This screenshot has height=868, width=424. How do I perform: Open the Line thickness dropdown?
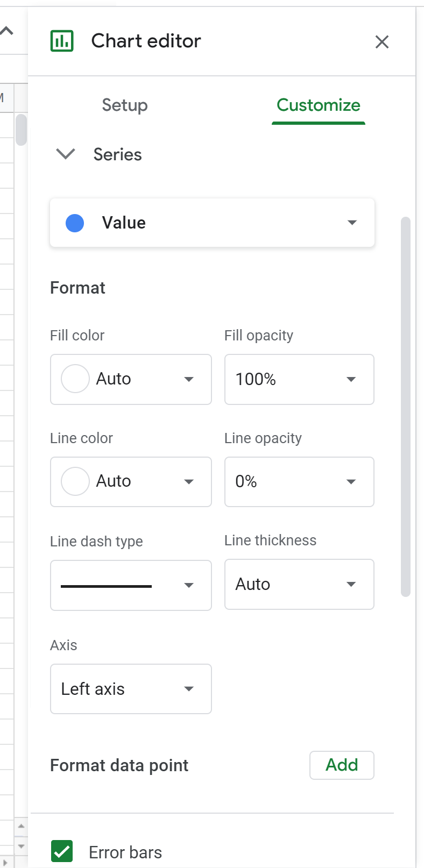point(299,585)
